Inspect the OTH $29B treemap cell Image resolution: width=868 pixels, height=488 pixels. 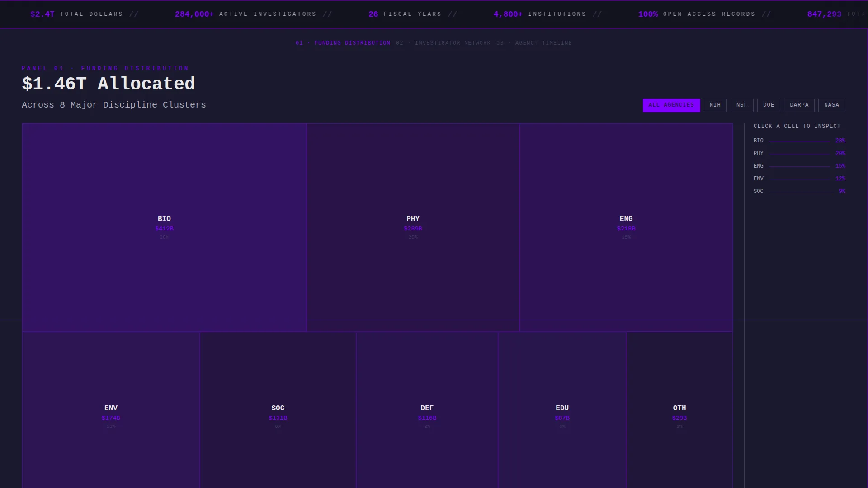tap(679, 410)
